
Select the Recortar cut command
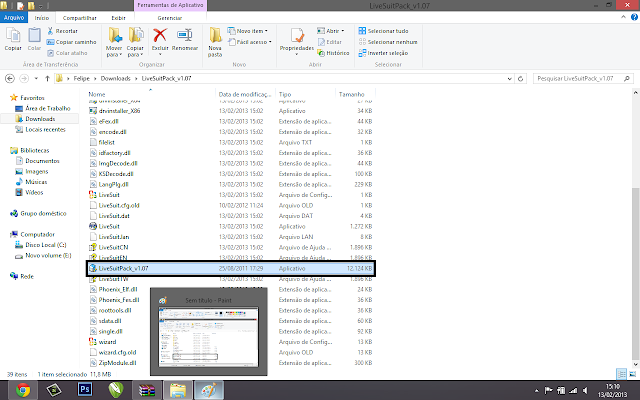pos(62,31)
